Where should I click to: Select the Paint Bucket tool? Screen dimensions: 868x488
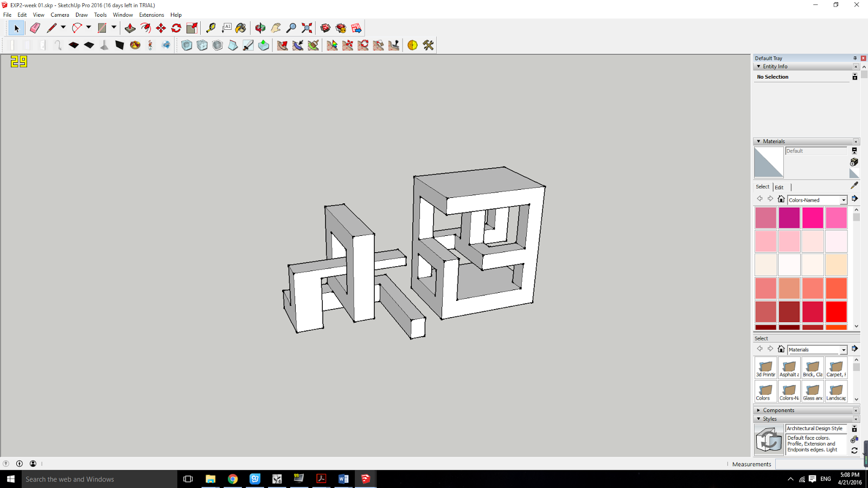[x=241, y=28]
